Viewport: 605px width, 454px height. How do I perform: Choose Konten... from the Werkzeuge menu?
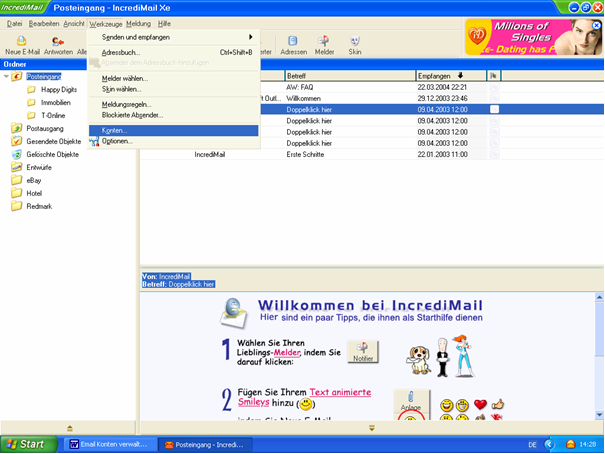coord(174,130)
